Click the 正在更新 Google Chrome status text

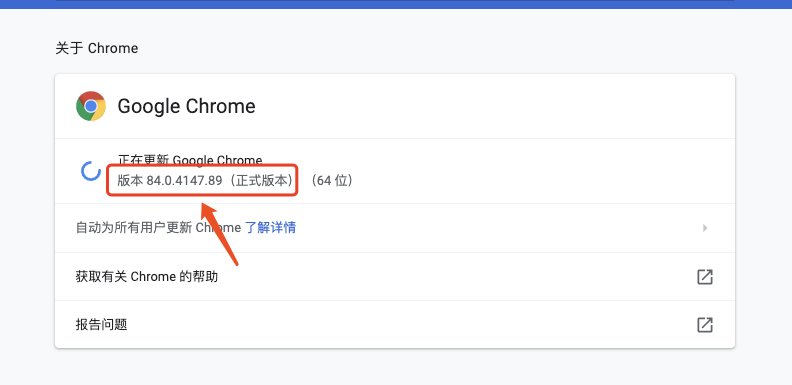pyautogui.click(x=190, y=160)
